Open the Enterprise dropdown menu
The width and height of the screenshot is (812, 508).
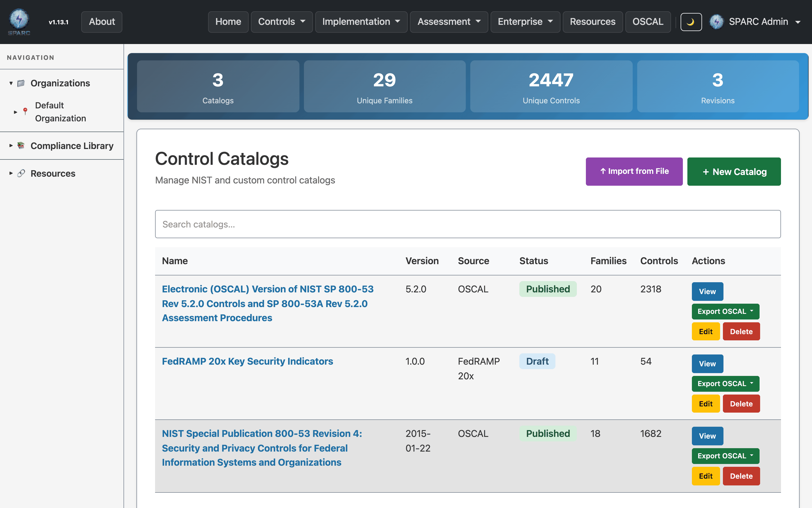[x=525, y=22]
